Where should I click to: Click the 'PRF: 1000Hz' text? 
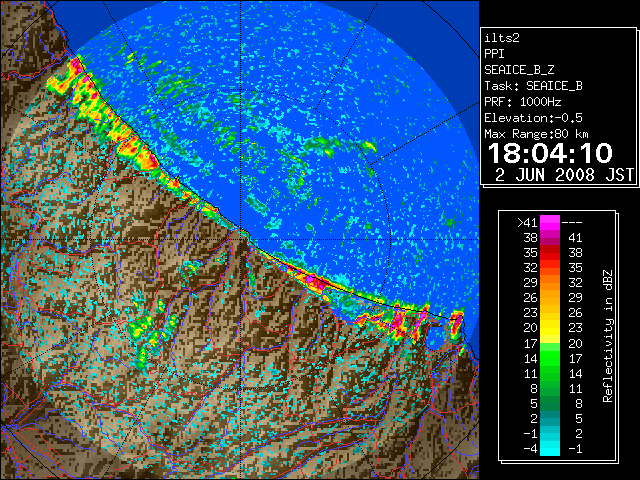(x=523, y=102)
